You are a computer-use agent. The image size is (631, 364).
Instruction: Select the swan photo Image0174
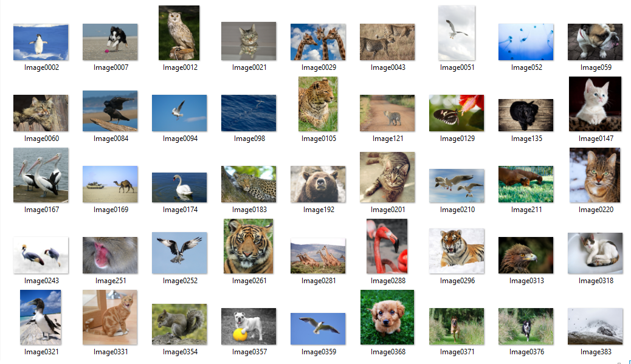[179, 187]
